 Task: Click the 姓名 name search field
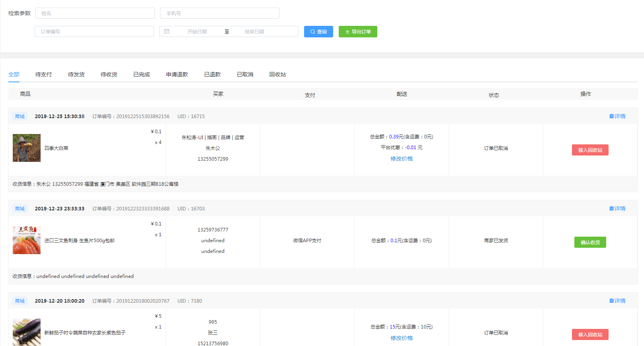(95, 13)
